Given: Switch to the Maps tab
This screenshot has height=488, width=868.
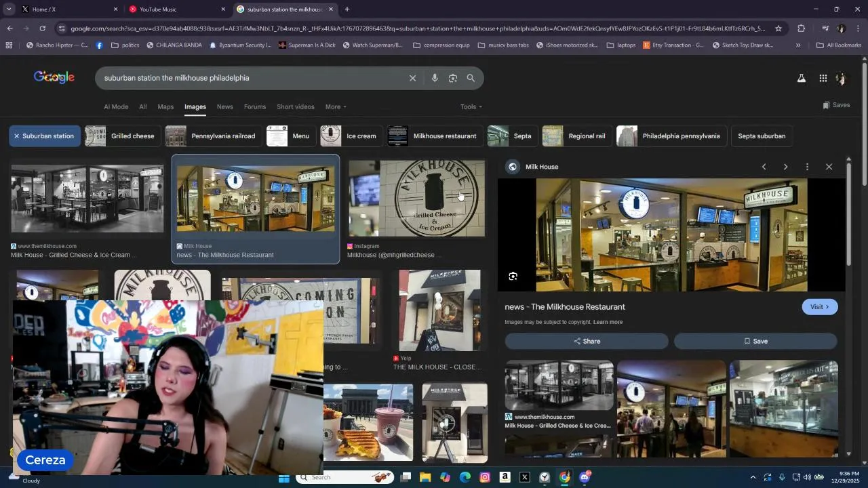Looking at the screenshot, I should point(165,107).
